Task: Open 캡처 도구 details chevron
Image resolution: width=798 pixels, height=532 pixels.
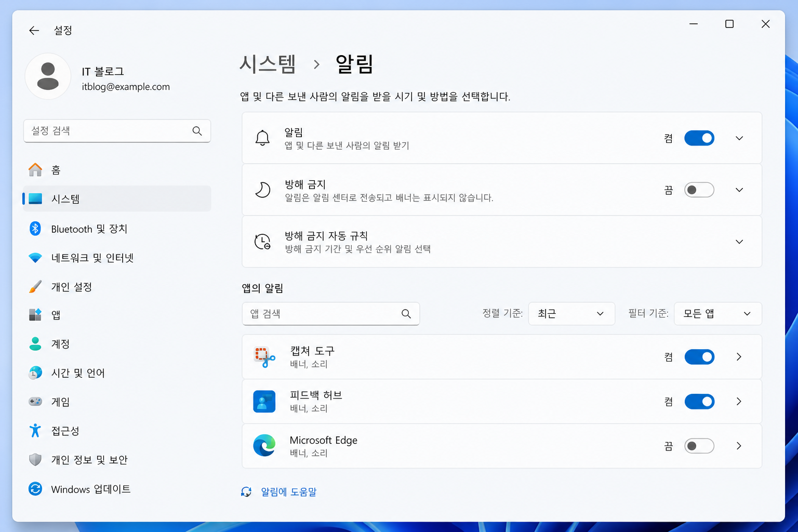Action: click(x=739, y=357)
